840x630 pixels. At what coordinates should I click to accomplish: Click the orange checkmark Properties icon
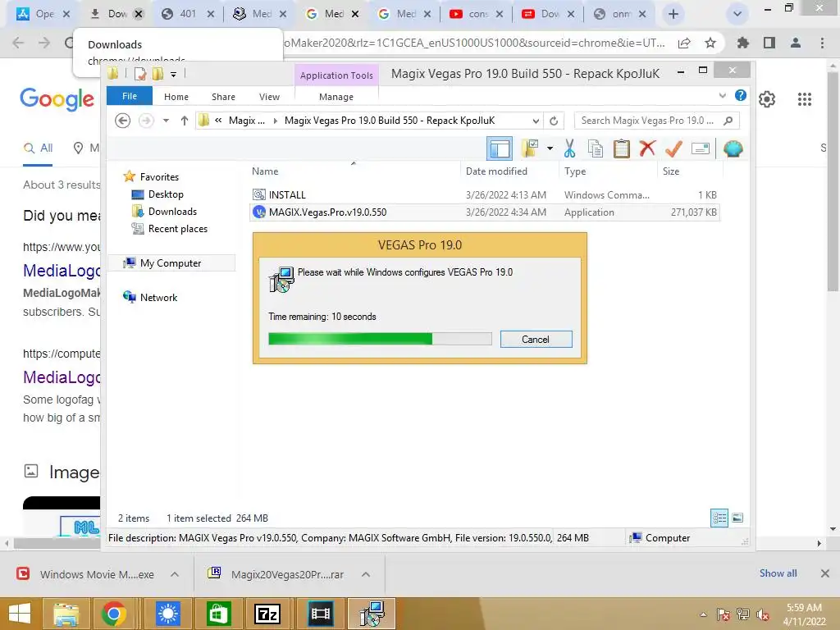[x=673, y=149]
